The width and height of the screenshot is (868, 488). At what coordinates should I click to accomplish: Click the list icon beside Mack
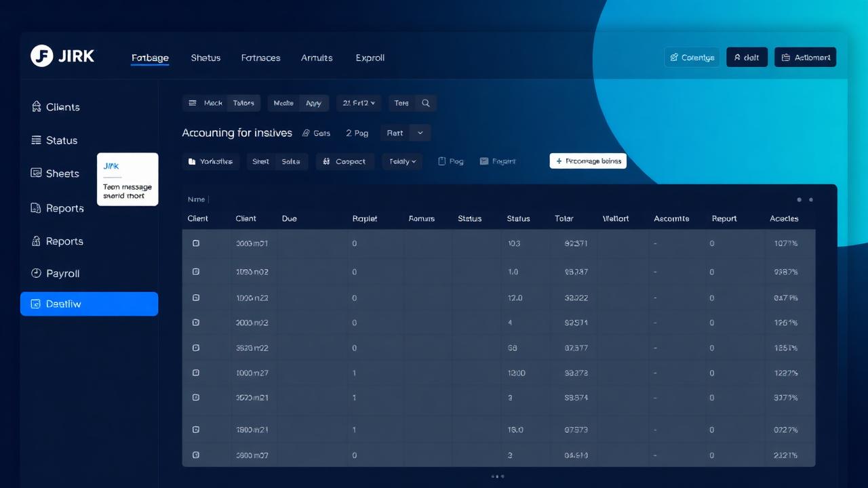pos(192,103)
